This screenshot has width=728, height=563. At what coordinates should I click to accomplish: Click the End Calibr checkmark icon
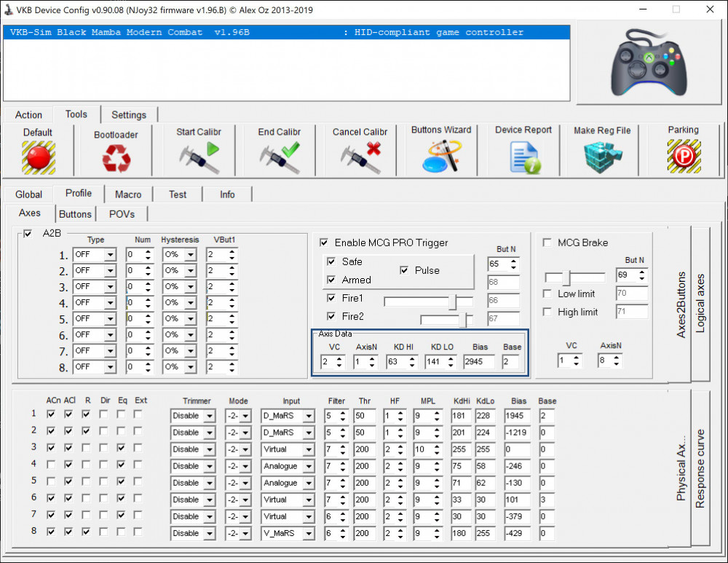[280, 157]
